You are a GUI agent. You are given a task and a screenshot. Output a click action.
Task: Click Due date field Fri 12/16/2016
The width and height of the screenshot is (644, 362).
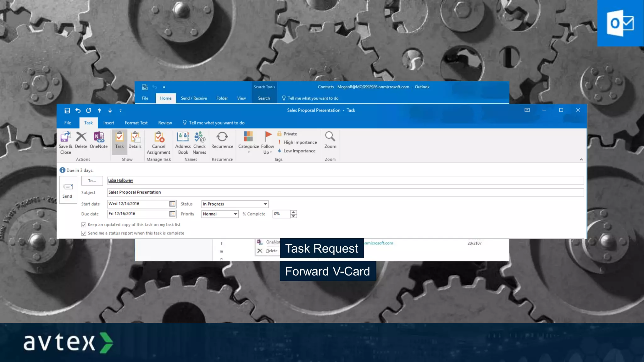[x=138, y=214]
